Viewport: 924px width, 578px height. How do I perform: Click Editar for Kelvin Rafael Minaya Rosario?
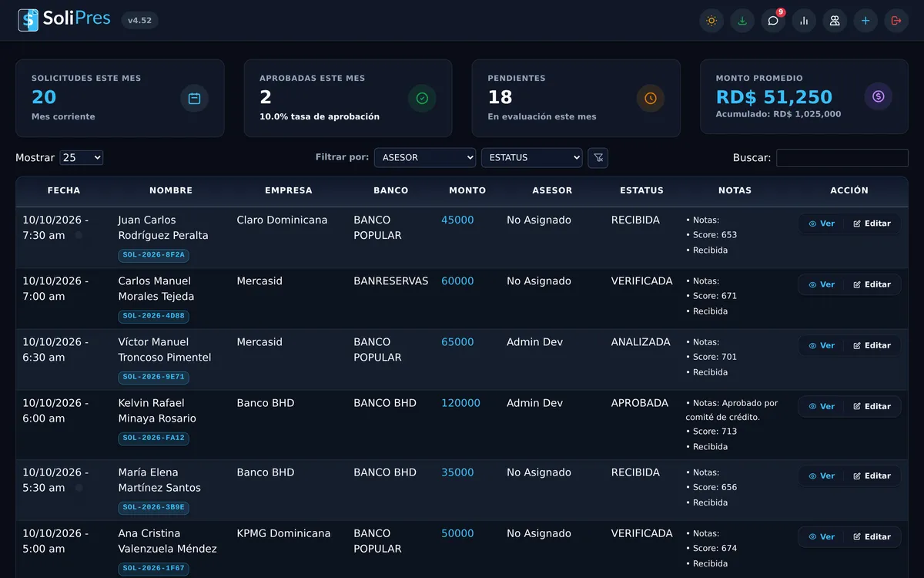[x=872, y=406]
